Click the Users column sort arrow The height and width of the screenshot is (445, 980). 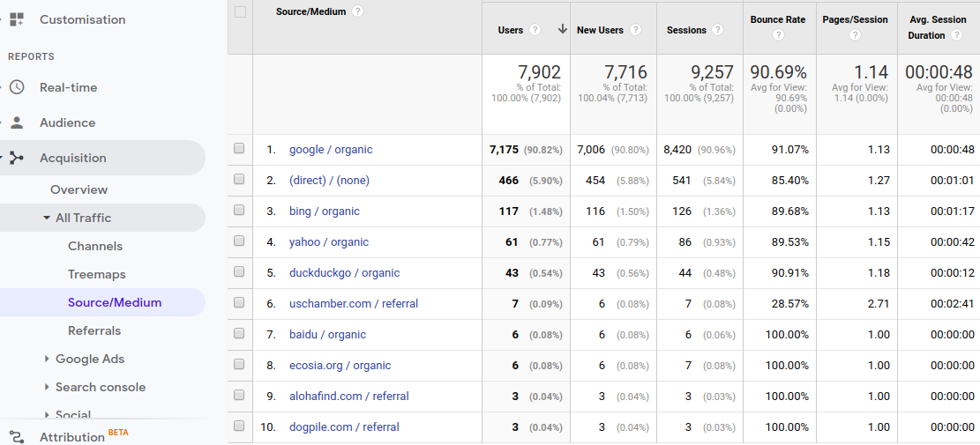tap(562, 30)
